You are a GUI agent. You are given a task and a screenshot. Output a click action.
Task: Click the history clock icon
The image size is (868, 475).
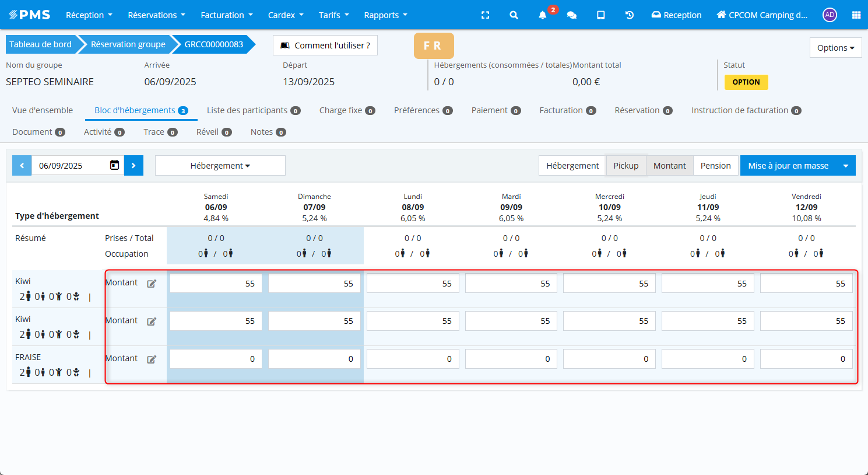(x=630, y=15)
